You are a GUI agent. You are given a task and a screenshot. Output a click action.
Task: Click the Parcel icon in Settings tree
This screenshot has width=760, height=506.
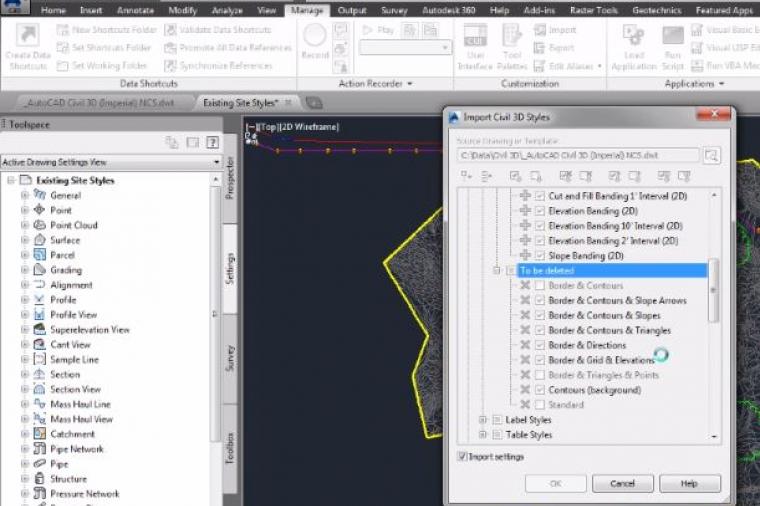coord(39,255)
